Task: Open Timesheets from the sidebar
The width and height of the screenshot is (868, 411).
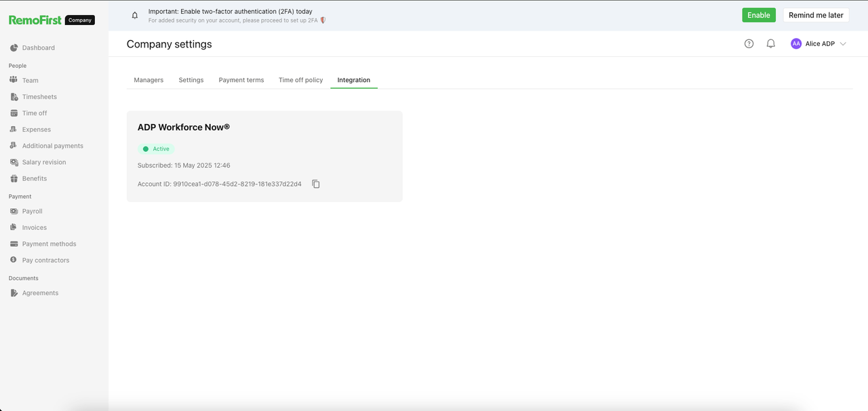Action: pos(39,97)
